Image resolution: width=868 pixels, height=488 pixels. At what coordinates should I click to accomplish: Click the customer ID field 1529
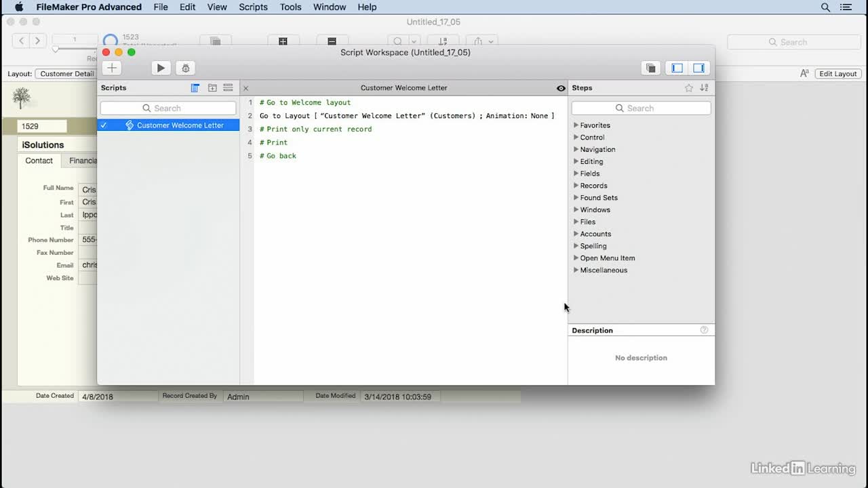[42, 126]
